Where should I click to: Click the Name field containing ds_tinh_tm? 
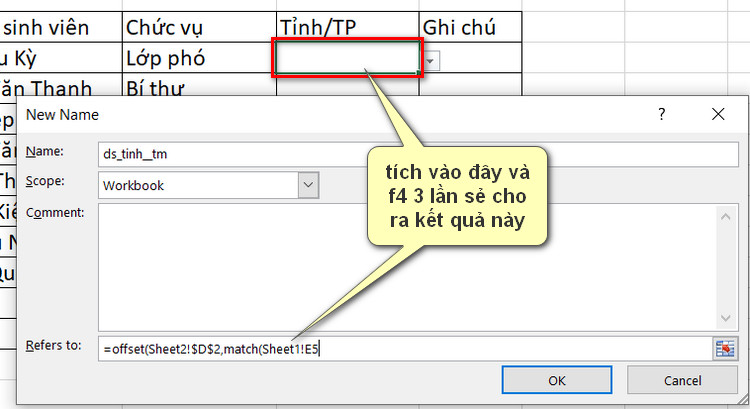[x=418, y=155]
